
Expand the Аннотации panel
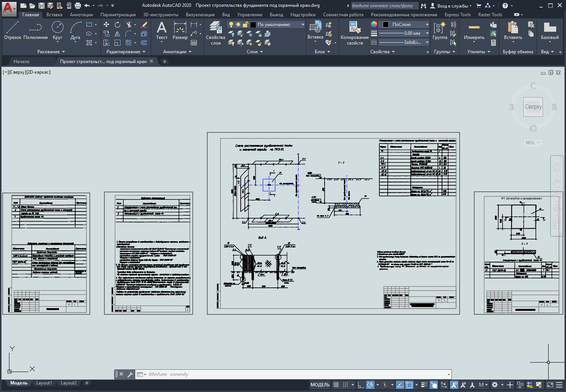pyautogui.click(x=177, y=52)
